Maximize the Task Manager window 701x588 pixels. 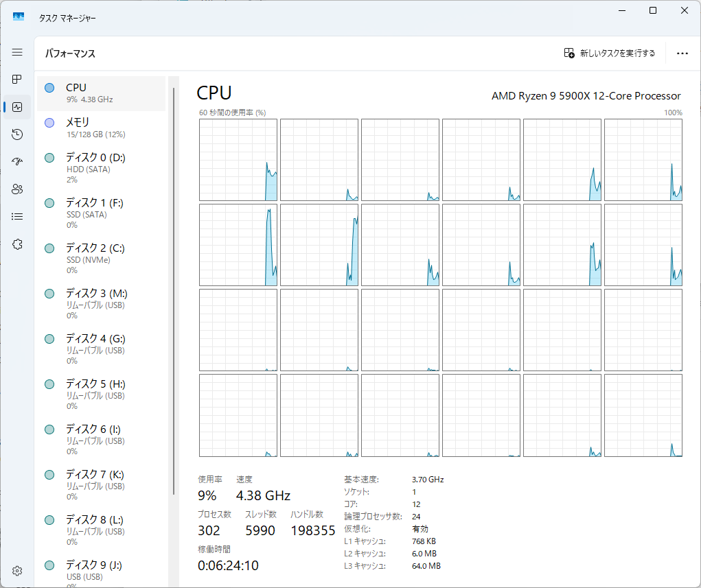(x=653, y=10)
